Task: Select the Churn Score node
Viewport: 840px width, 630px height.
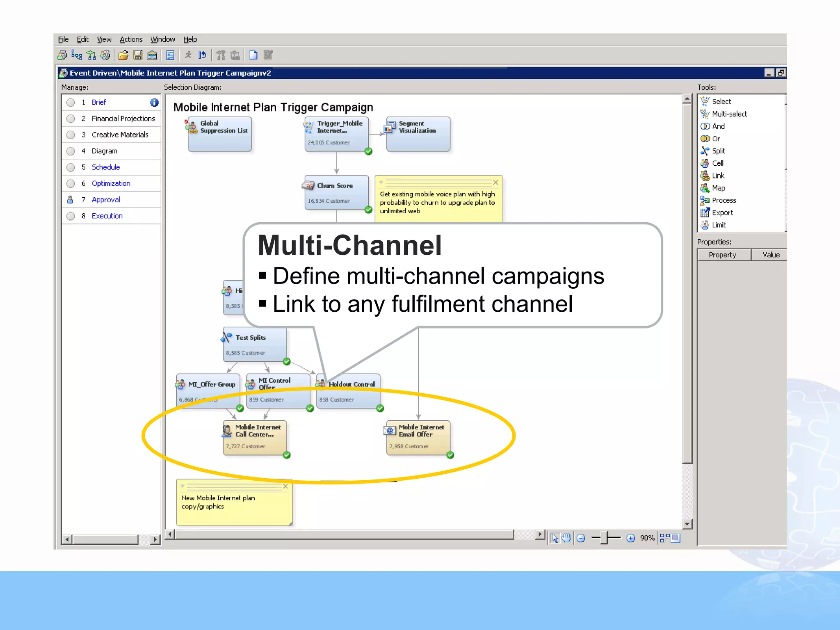Action: coord(336,192)
